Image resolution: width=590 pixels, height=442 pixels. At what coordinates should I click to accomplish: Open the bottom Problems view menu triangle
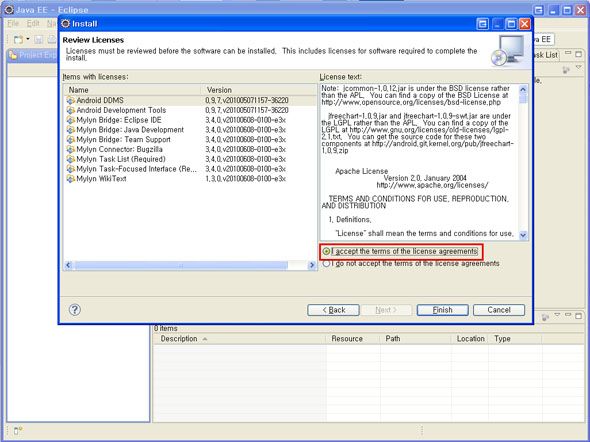(x=557, y=314)
